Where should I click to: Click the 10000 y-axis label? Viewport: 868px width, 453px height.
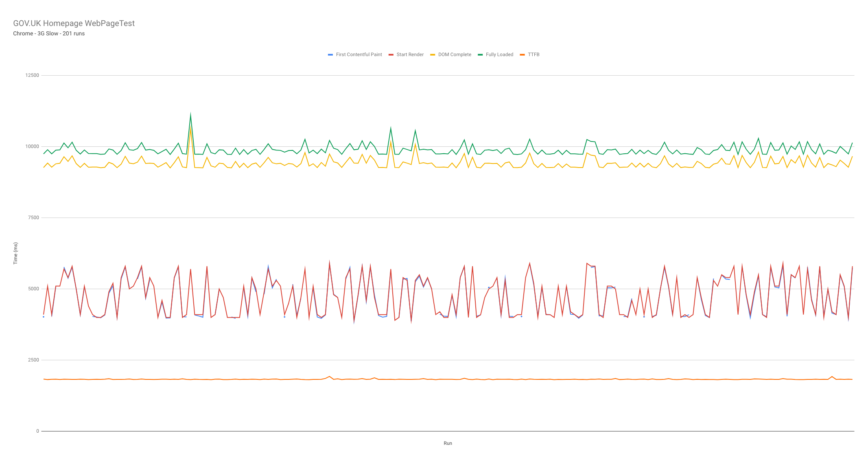32,146
